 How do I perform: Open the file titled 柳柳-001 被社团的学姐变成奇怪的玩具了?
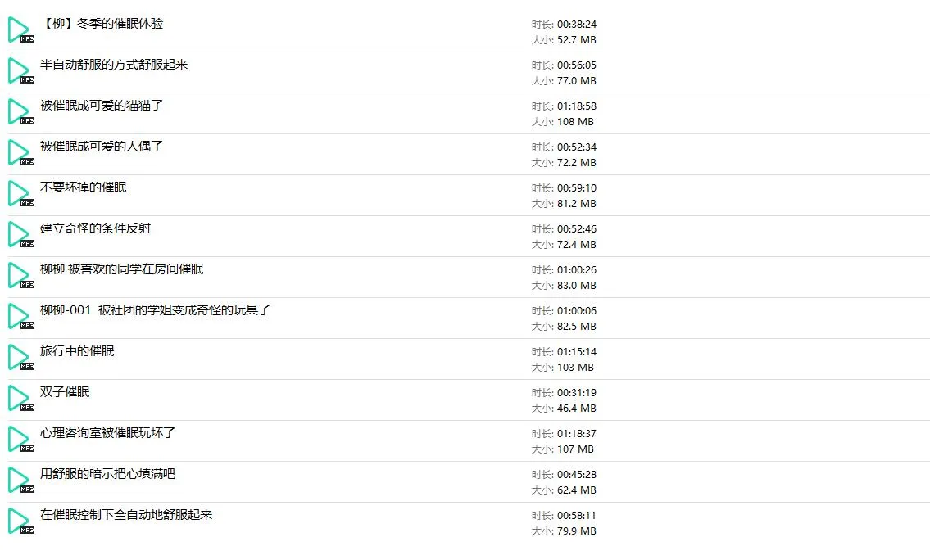click(x=155, y=310)
